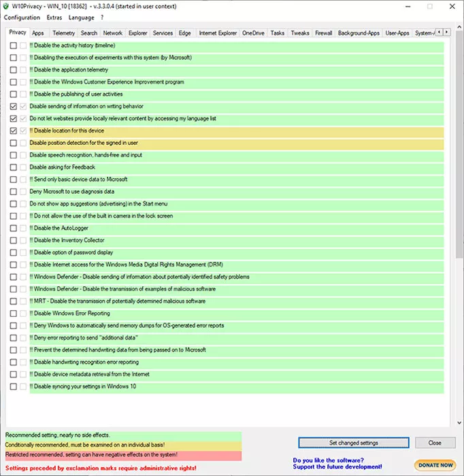Click 'Disabling the execution of experiments' row text
Image resolution: width=464 pixels, height=476 pixels.
click(x=111, y=58)
